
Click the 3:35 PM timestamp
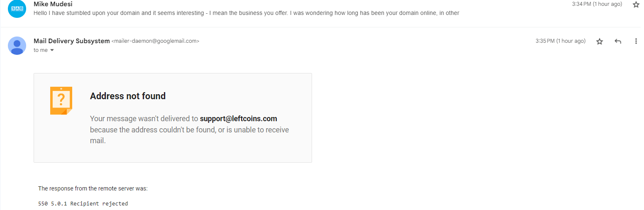[561, 41]
